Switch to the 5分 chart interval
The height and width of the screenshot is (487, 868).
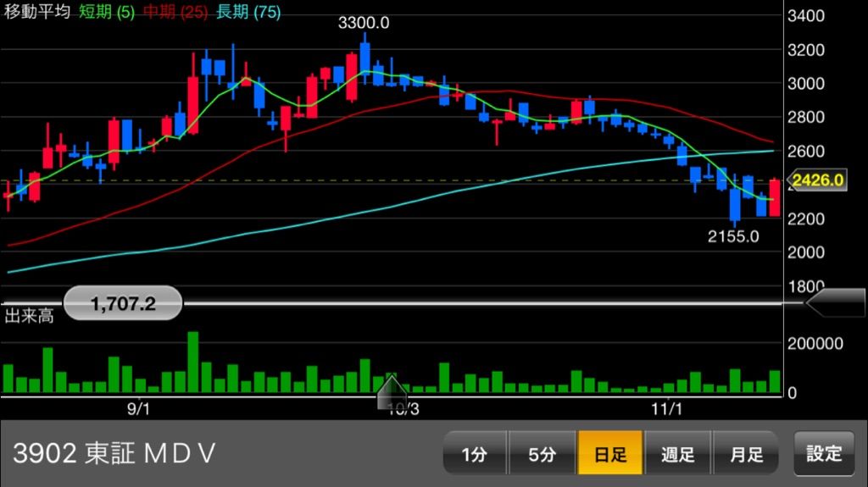[542, 453]
